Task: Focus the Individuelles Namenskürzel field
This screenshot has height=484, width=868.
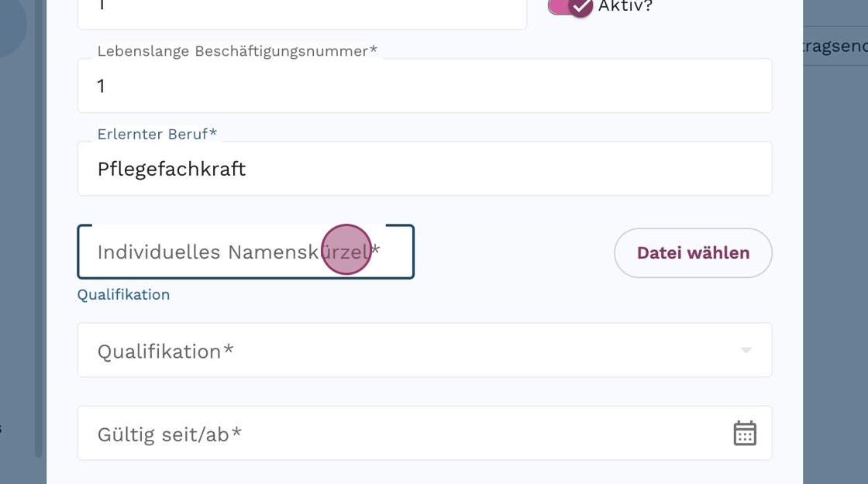Action: coord(232,252)
